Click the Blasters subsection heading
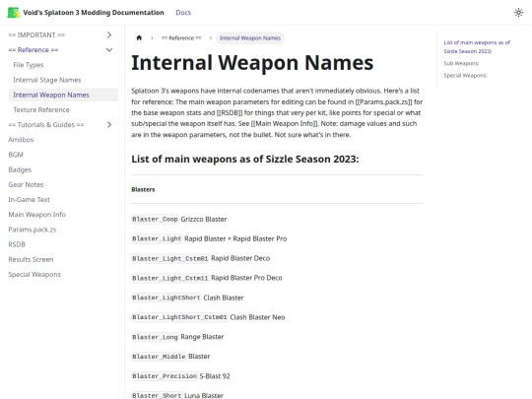 coord(143,189)
